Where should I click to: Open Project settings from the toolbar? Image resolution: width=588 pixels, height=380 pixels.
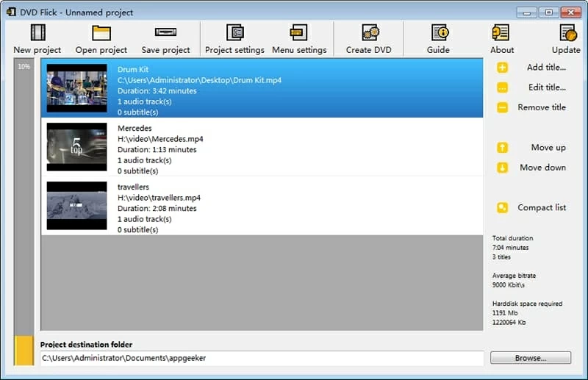234,34
